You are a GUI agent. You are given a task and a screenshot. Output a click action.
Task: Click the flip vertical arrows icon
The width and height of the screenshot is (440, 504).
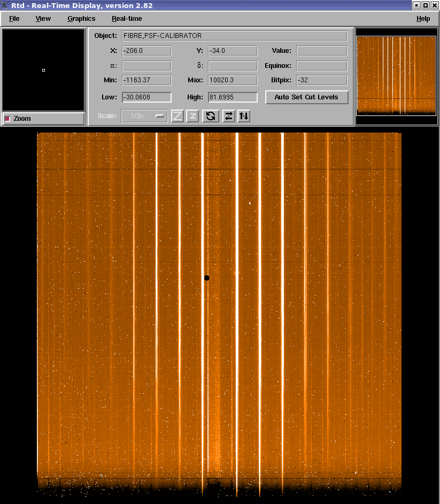(244, 116)
